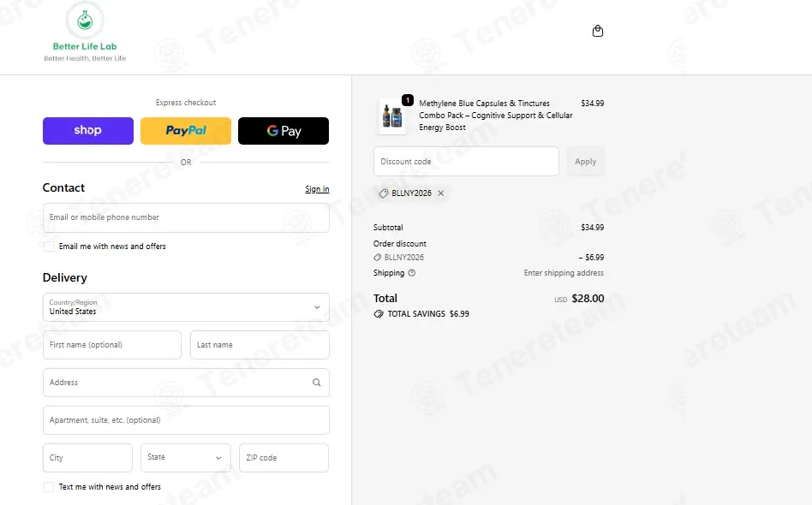The height and width of the screenshot is (505, 812).
Task: Check Text me with news and offers
Action: 49,487
